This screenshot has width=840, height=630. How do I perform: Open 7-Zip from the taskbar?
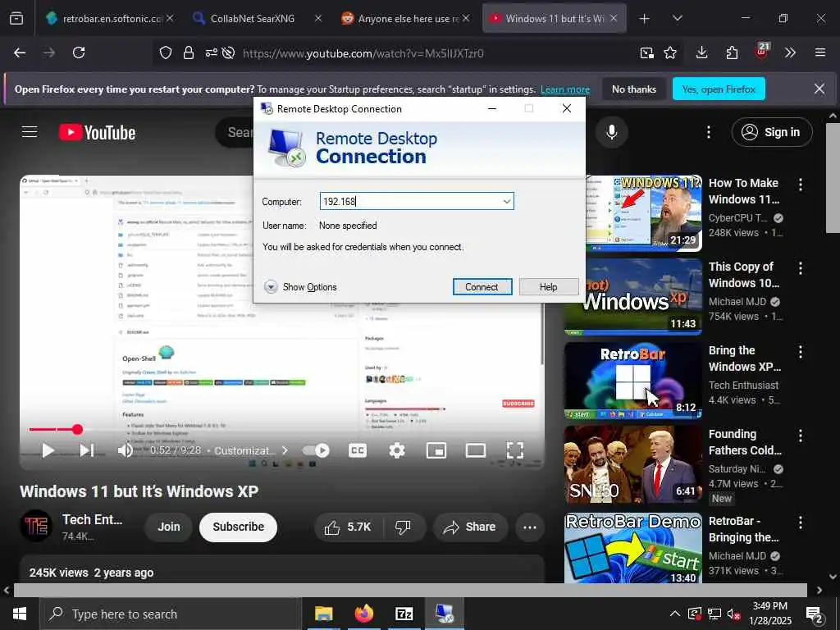click(404, 614)
